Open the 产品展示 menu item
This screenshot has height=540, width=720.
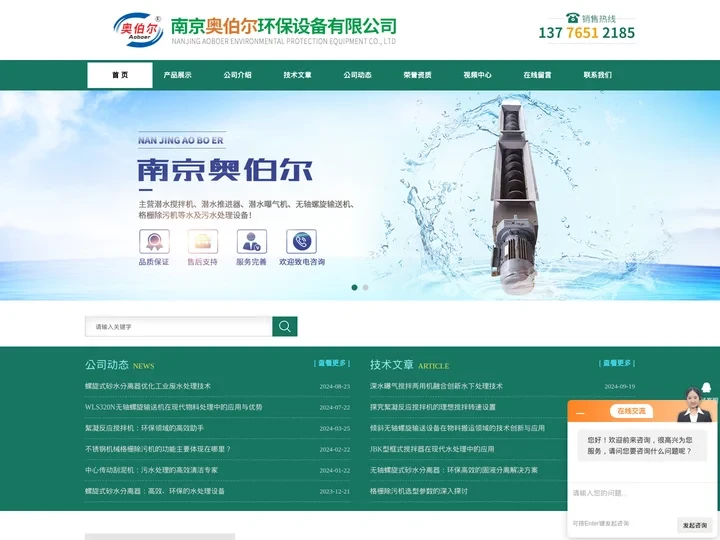(x=177, y=75)
